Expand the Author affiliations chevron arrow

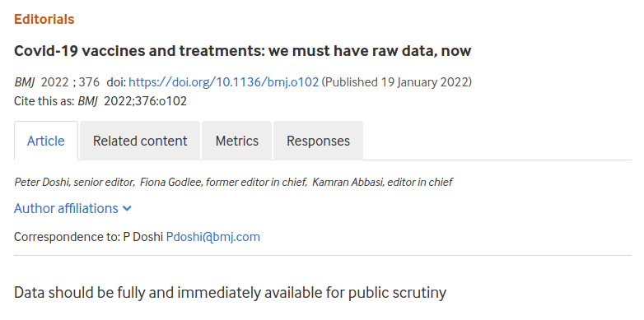[x=128, y=209]
